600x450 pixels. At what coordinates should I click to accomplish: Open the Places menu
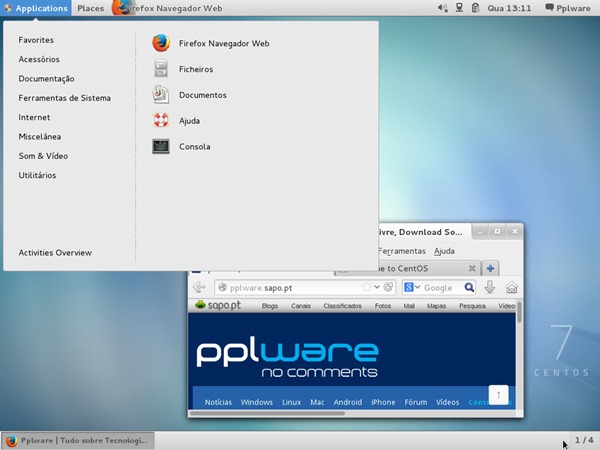(x=90, y=8)
